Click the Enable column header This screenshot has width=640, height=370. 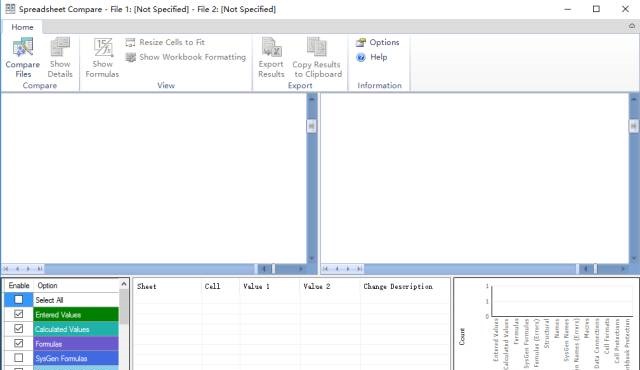tap(19, 286)
